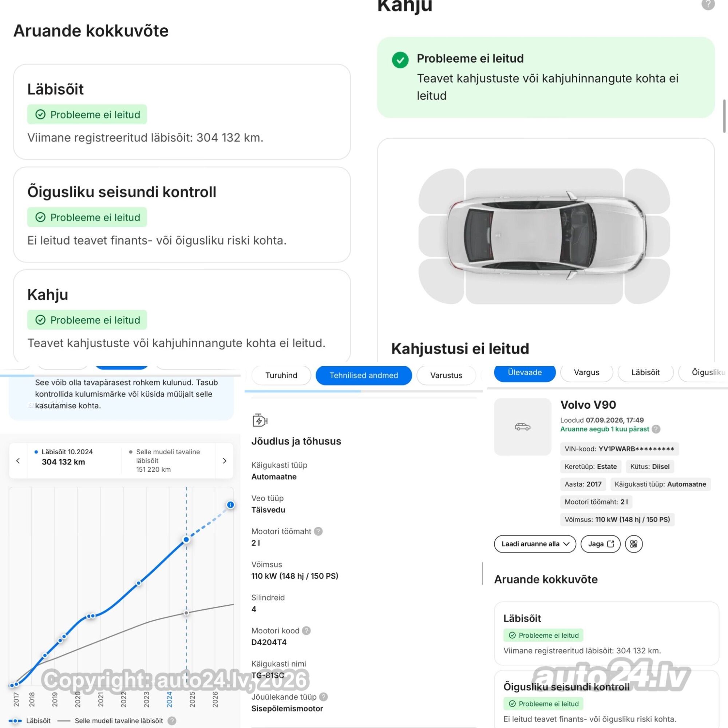
Task: Switch to the Turuhind tab
Action: [281, 375]
